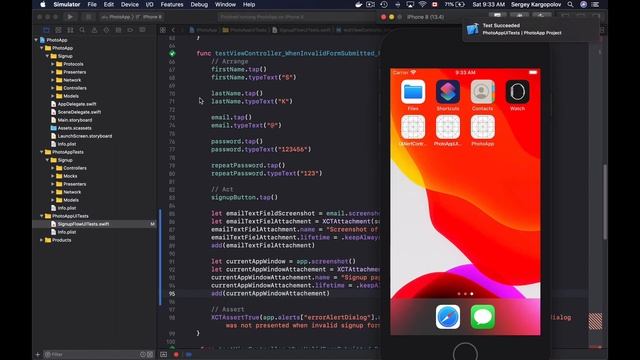Open the Simulator application menu
Viewport: 640px width, 360px height.
67,4
